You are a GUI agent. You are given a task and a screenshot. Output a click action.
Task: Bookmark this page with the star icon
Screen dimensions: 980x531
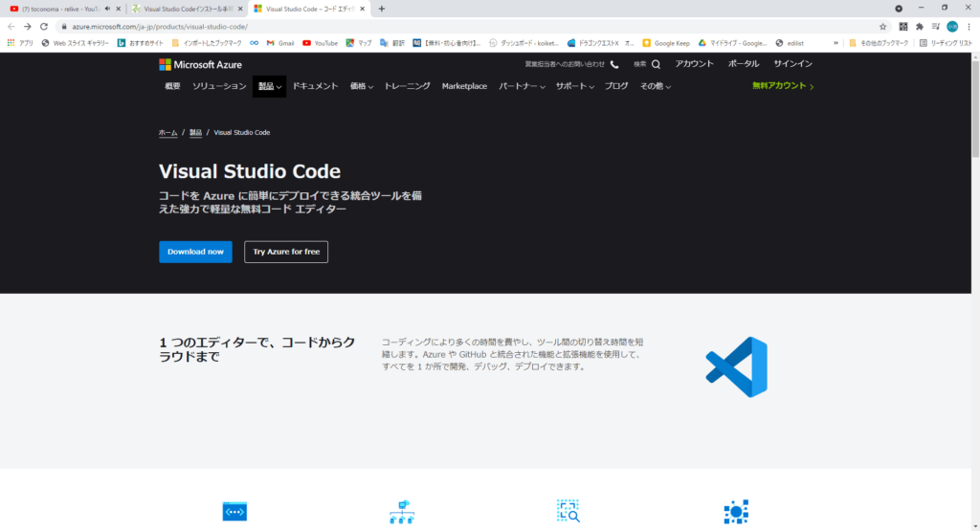click(x=882, y=27)
